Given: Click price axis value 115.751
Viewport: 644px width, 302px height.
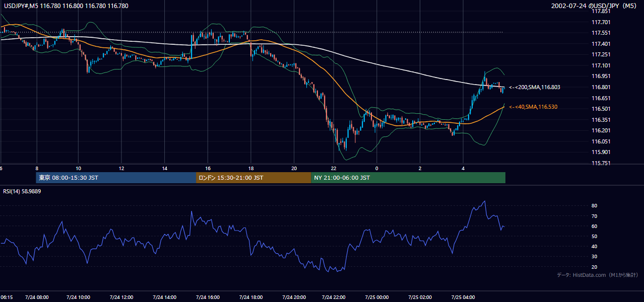Looking at the screenshot, I should pyautogui.click(x=602, y=163).
